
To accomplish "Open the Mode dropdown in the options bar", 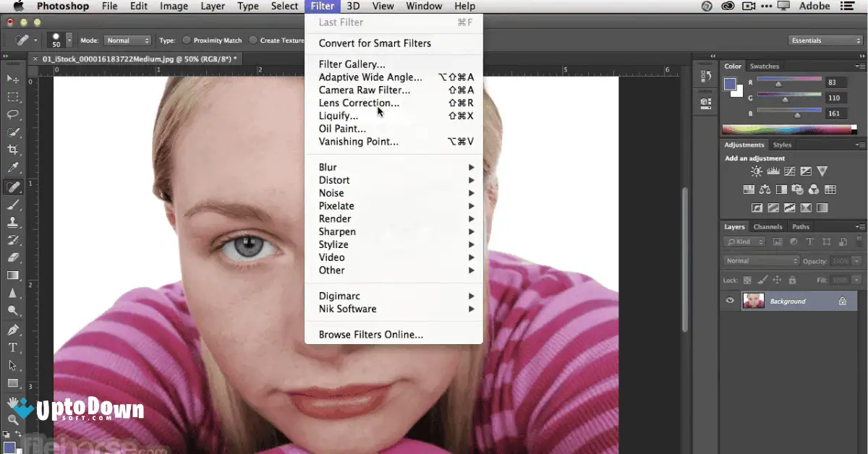I will tap(127, 40).
